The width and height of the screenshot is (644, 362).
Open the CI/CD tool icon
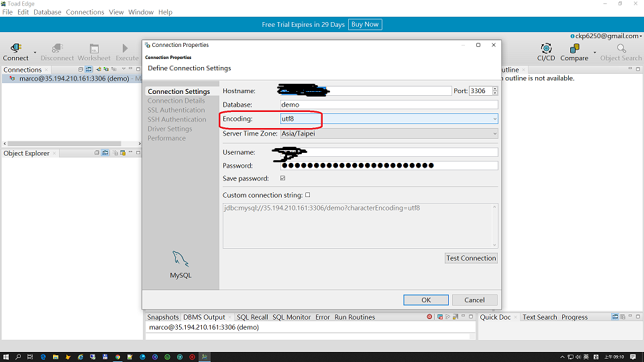(x=546, y=48)
